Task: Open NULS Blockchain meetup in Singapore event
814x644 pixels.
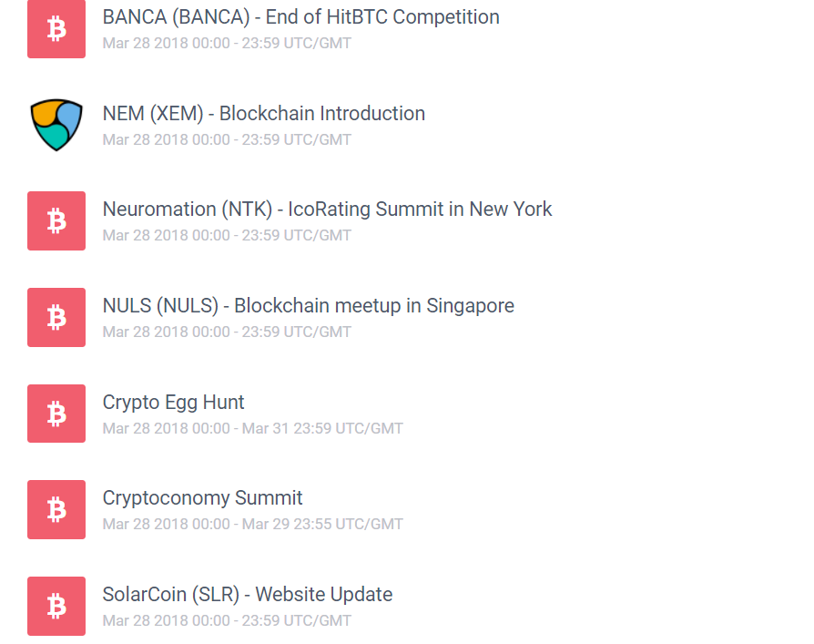Action: [308, 306]
